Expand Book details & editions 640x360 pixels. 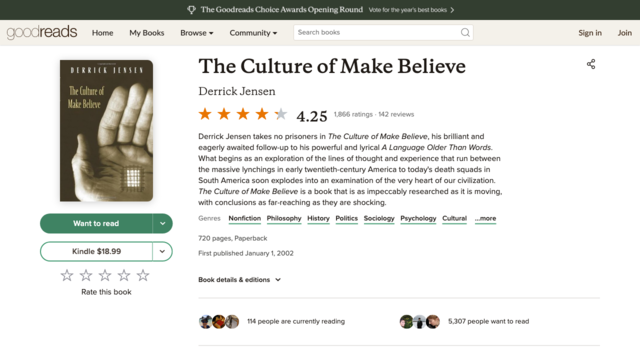coord(240,280)
